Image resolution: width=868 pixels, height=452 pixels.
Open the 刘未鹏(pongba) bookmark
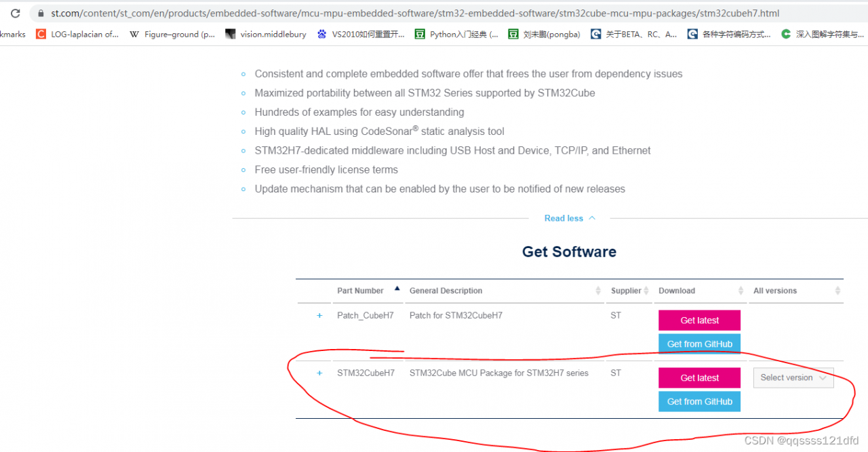(545, 34)
